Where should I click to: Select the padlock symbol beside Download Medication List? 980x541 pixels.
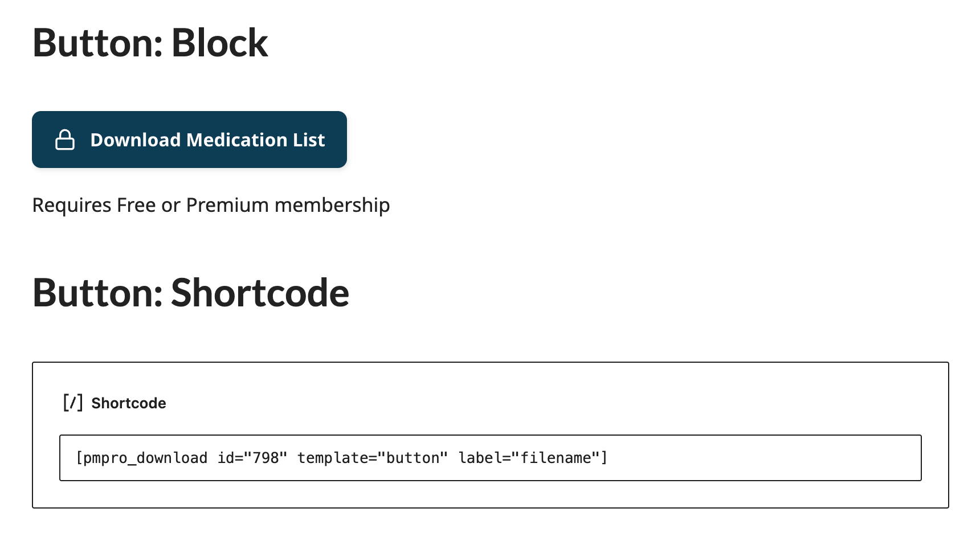(65, 139)
